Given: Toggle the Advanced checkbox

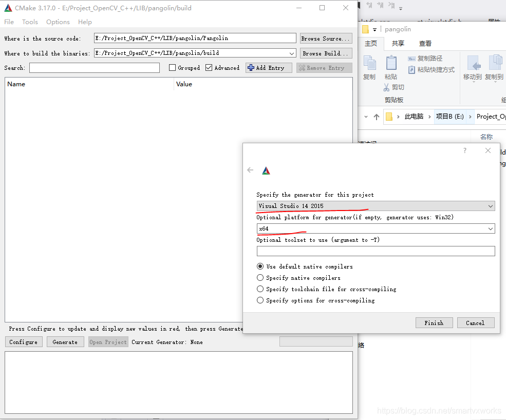Looking at the screenshot, I should pyautogui.click(x=209, y=68).
